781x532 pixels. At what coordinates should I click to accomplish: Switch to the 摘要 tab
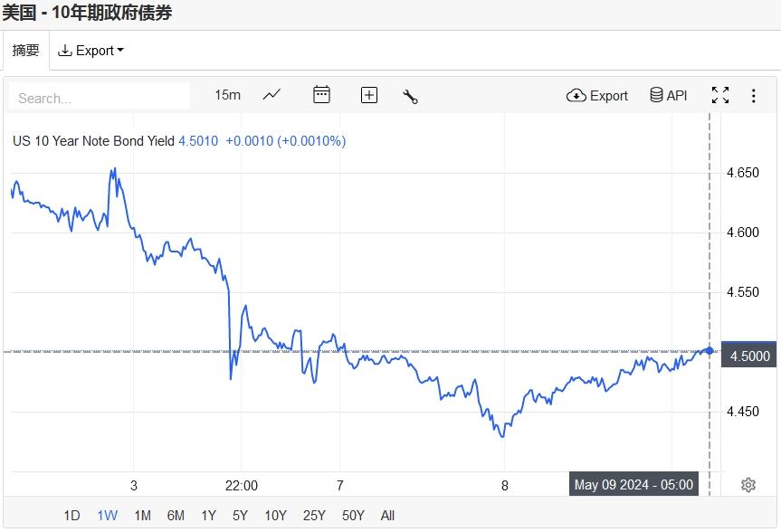26,51
